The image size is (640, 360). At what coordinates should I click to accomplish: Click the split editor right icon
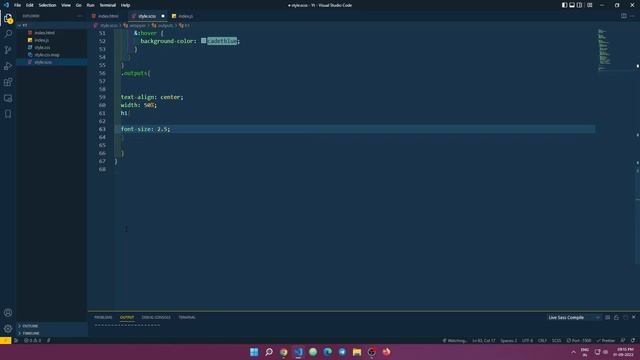pyautogui.click(x=624, y=16)
